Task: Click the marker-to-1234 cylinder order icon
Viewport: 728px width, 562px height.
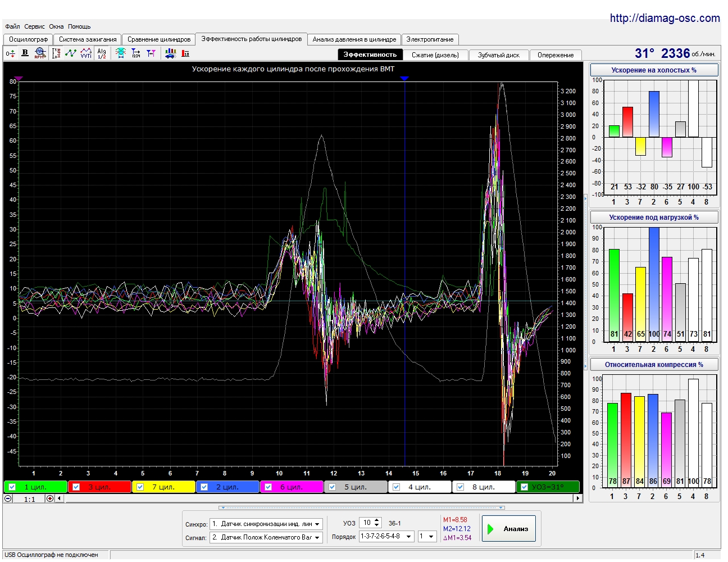Action: tap(136, 53)
